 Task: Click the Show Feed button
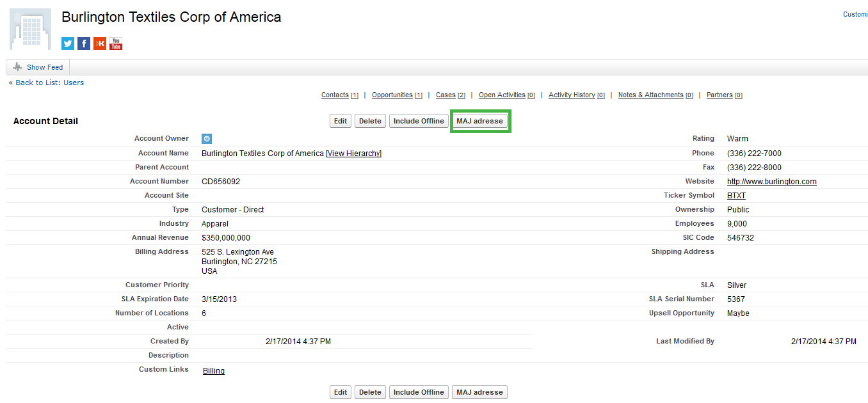[x=38, y=67]
